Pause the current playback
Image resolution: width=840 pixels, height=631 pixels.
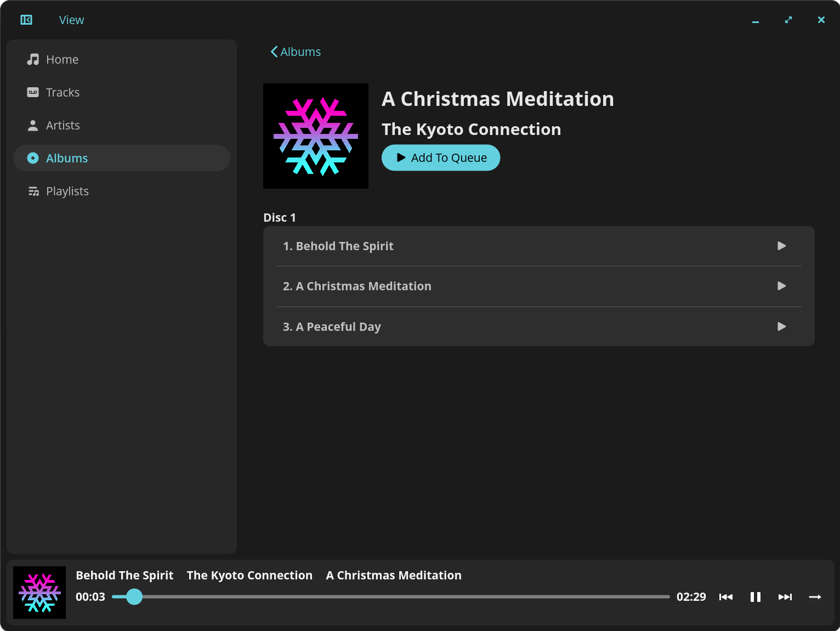(x=755, y=597)
